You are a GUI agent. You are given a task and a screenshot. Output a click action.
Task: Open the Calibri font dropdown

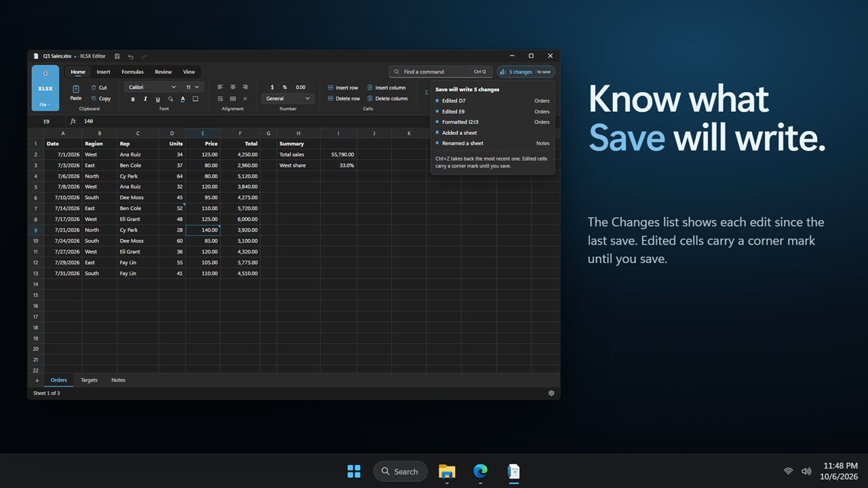point(152,87)
